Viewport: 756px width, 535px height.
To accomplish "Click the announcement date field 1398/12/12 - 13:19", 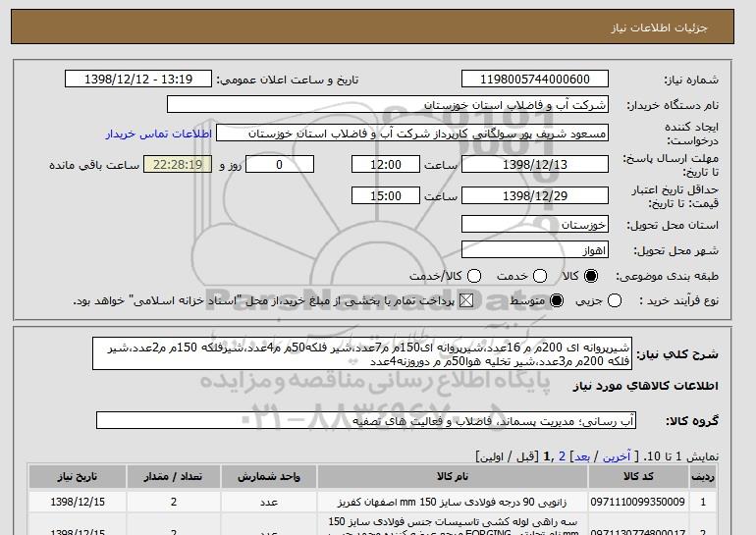I will point(138,80).
